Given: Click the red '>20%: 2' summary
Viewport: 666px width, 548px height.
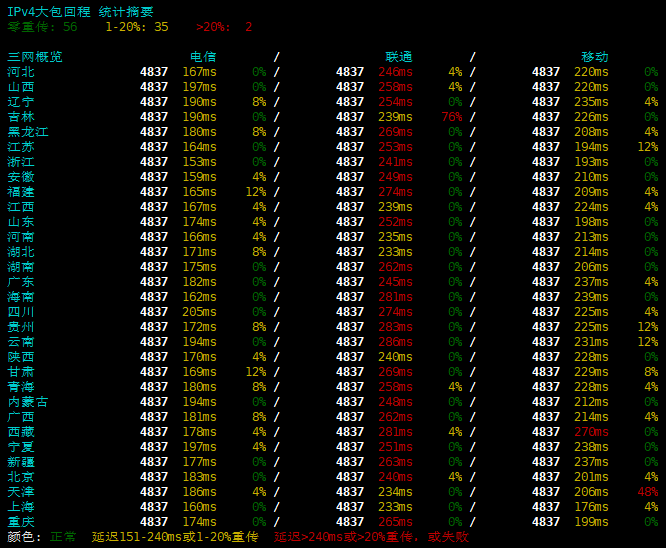Looking at the screenshot, I should [x=224, y=27].
